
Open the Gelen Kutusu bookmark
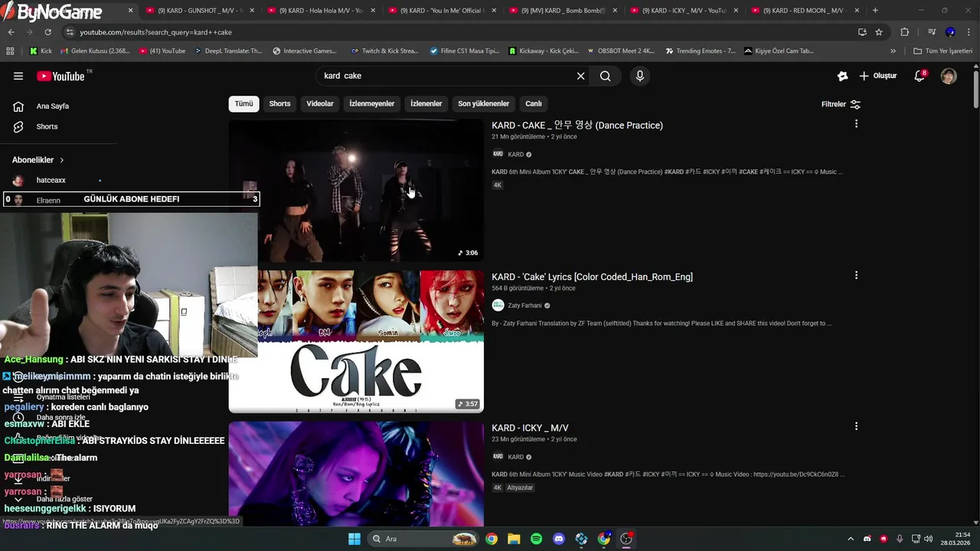pyautogui.click(x=93, y=51)
